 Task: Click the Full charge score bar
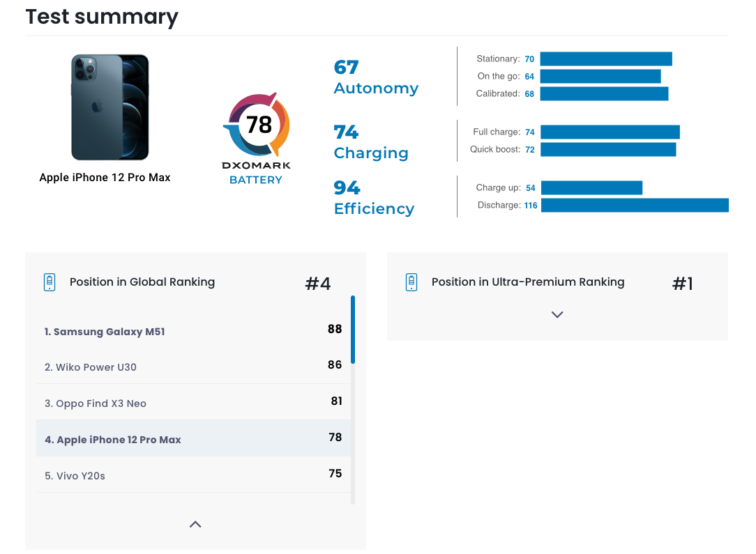click(x=610, y=132)
